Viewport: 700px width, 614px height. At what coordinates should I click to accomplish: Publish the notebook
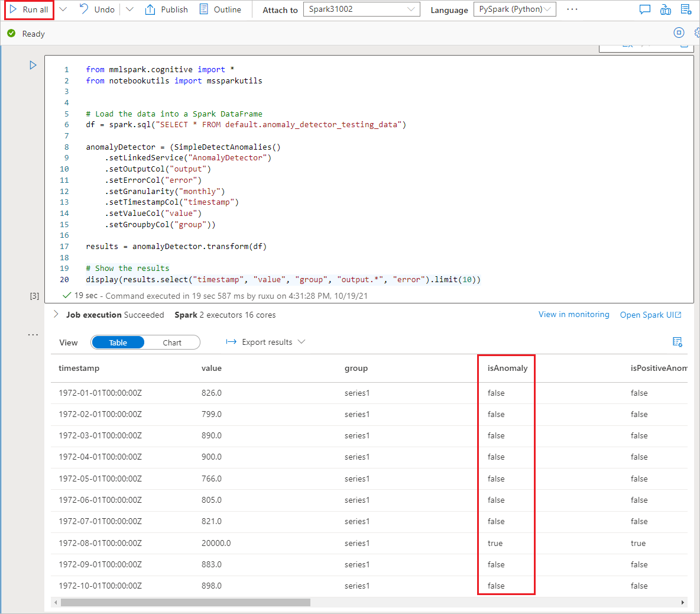click(x=167, y=9)
